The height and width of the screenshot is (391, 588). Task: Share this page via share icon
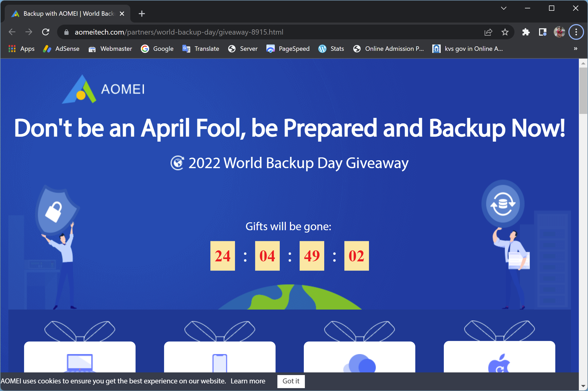pos(488,32)
